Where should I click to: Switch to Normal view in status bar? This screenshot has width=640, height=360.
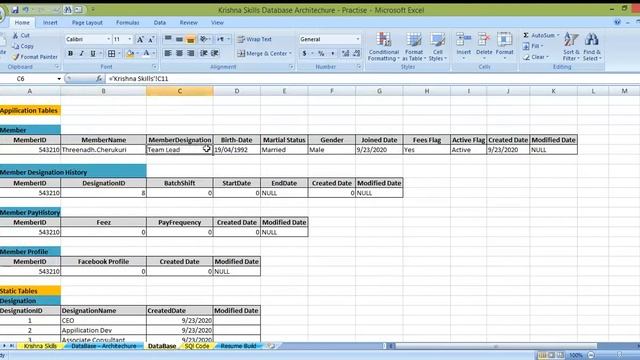point(542,355)
